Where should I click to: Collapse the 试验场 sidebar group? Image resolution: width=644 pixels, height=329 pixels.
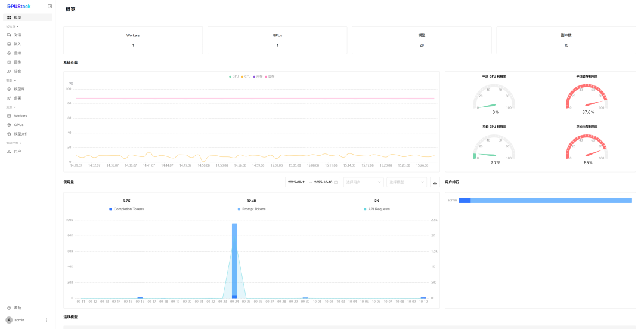(x=13, y=26)
